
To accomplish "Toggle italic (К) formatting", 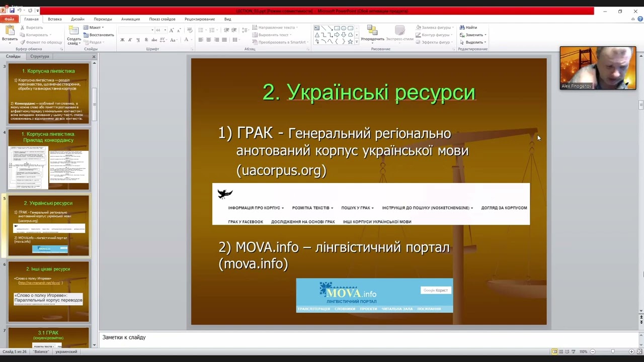I will [x=130, y=40].
